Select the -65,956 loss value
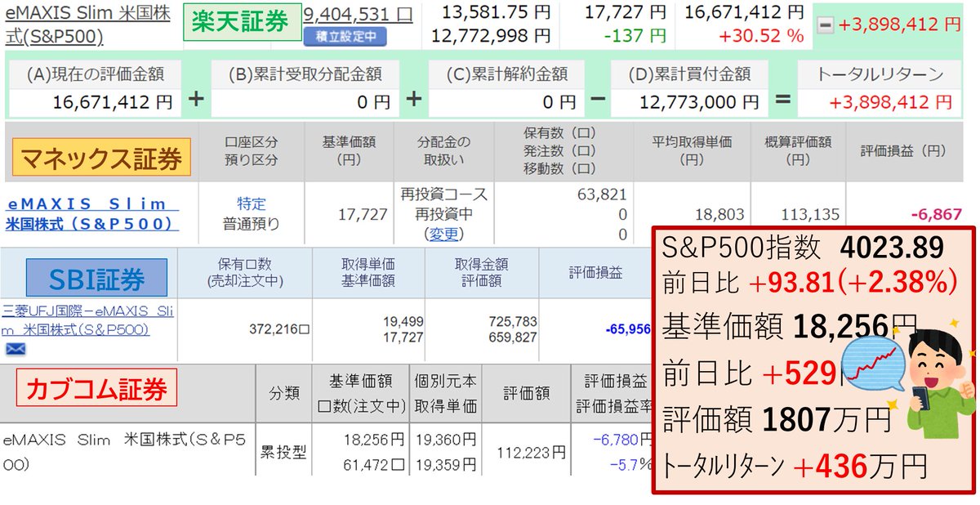The height and width of the screenshot is (505, 980). point(628,329)
